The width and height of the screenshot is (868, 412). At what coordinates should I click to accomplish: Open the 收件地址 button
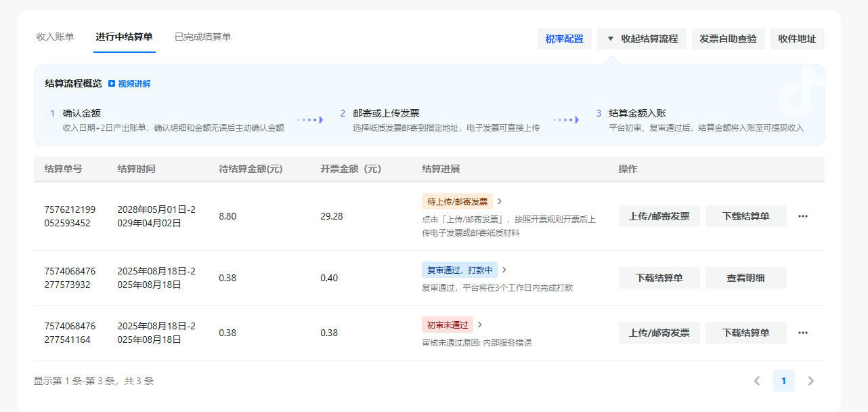(x=797, y=39)
